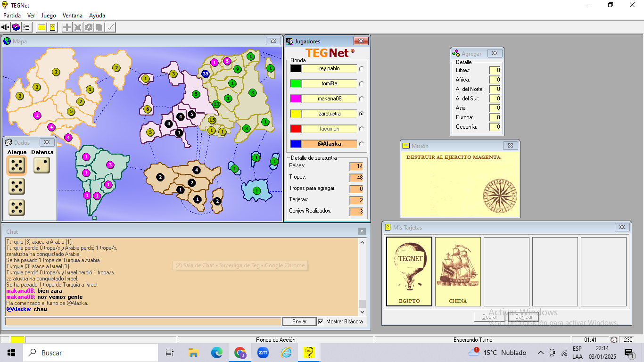Viewport: 644px width, 362px height.
Task: Open the Partida menu
Action: point(12,16)
